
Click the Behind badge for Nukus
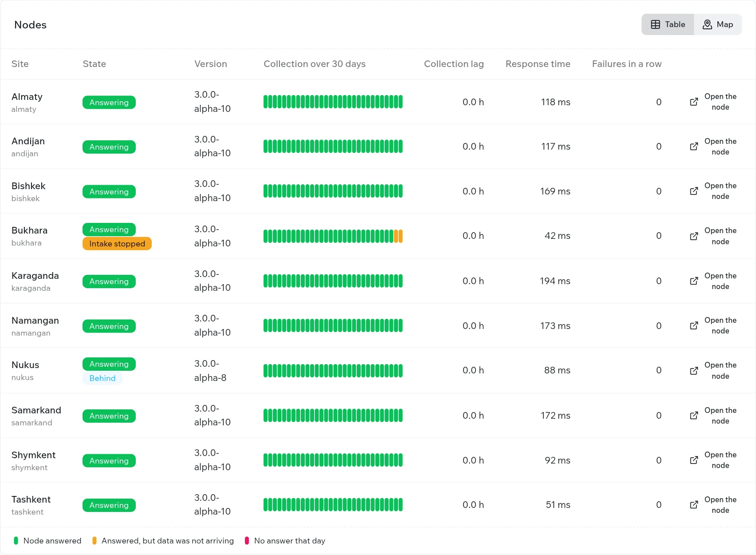[x=102, y=378]
